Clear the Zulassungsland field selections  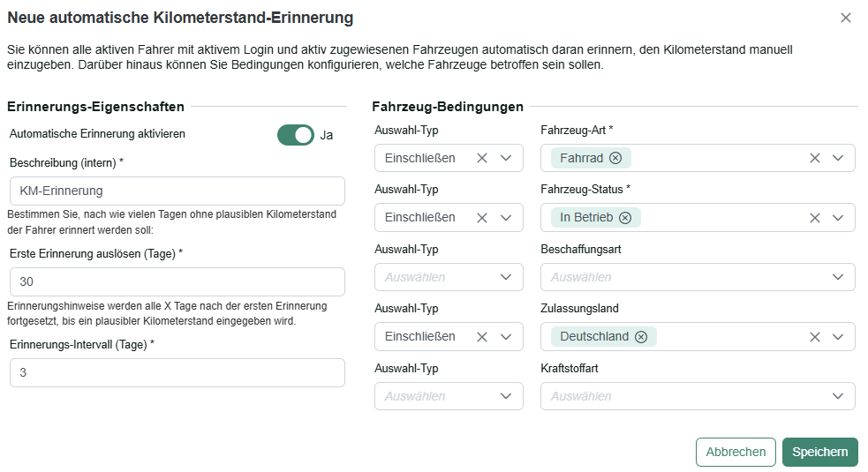pos(815,337)
